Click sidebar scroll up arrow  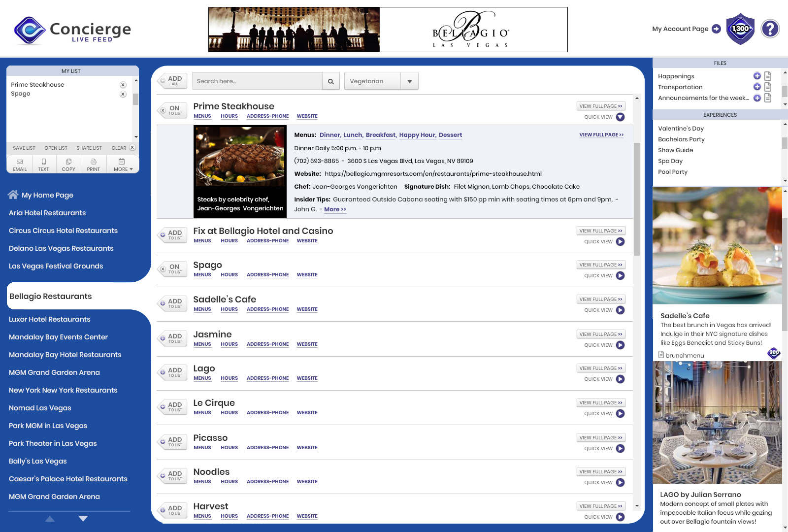pos(50,519)
